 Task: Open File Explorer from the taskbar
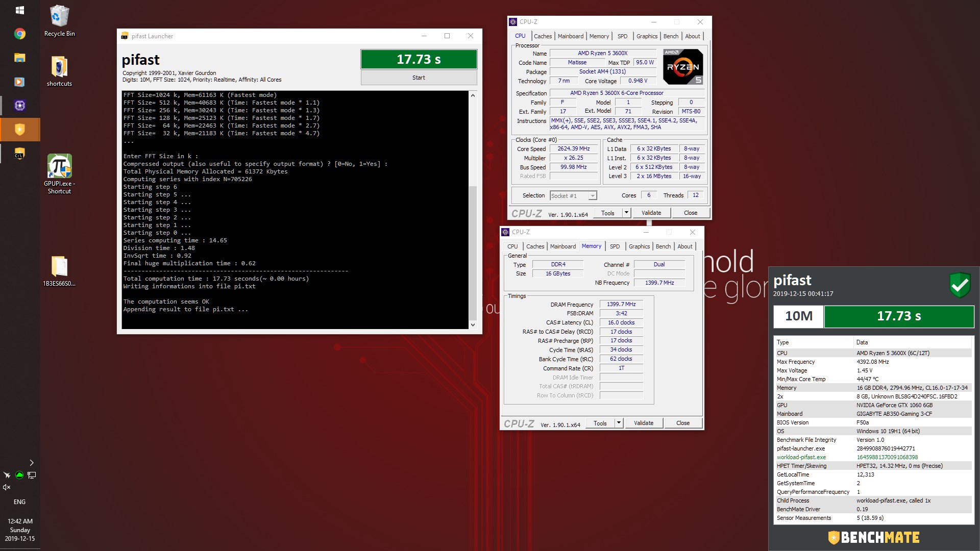click(x=20, y=58)
